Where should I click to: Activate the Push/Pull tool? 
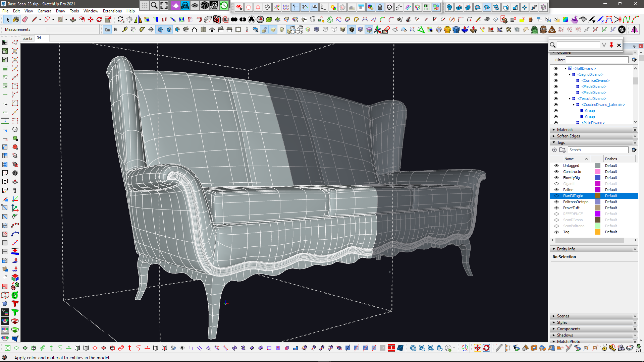point(73,20)
